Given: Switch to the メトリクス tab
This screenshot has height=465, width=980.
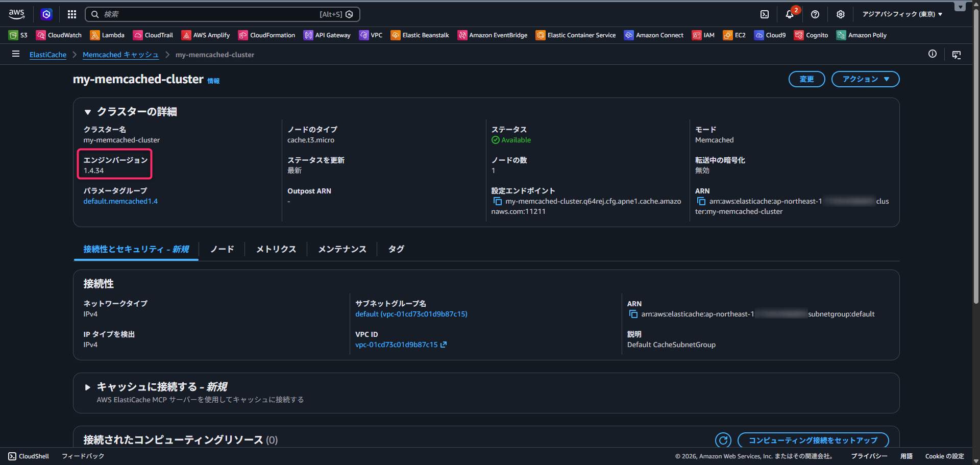Looking at the screenshot, I should pos(276,249).
